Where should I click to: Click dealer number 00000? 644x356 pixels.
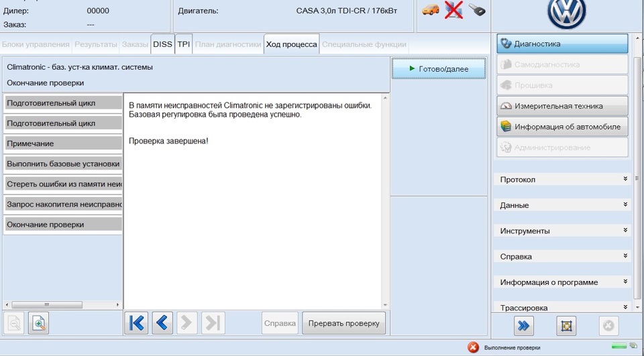coord(98,11)
